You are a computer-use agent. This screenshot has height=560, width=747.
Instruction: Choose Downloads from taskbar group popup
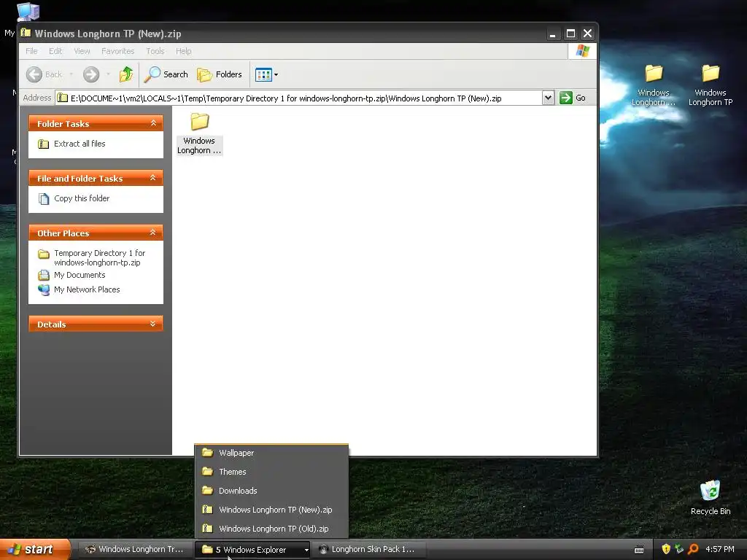pos(271,491)
